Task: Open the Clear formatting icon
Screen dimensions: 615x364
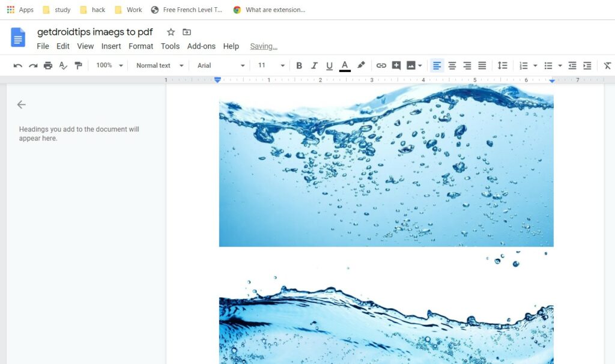Action: tap(607, 65)
